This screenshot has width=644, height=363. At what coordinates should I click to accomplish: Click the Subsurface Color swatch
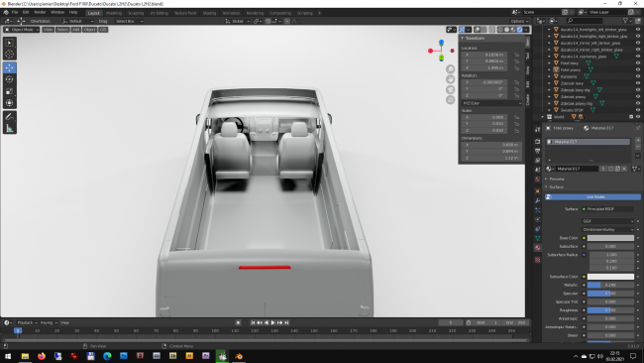coord(610,277)
